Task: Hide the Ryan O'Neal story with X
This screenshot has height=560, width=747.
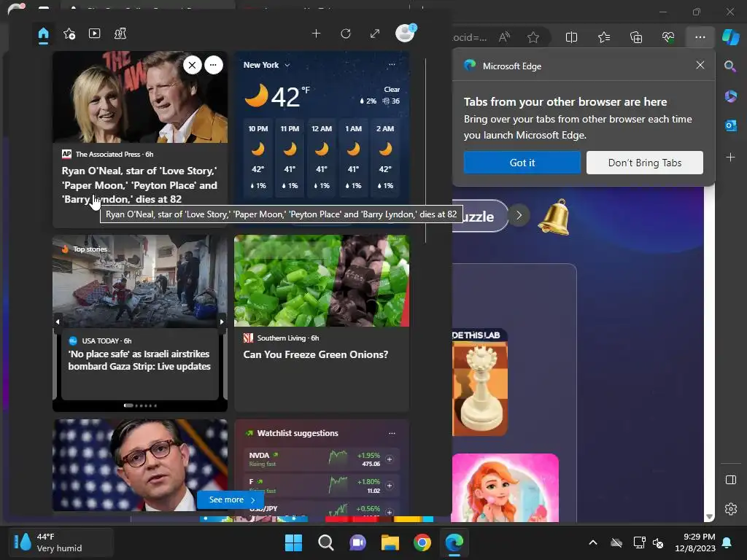Action: click(192, 65)
